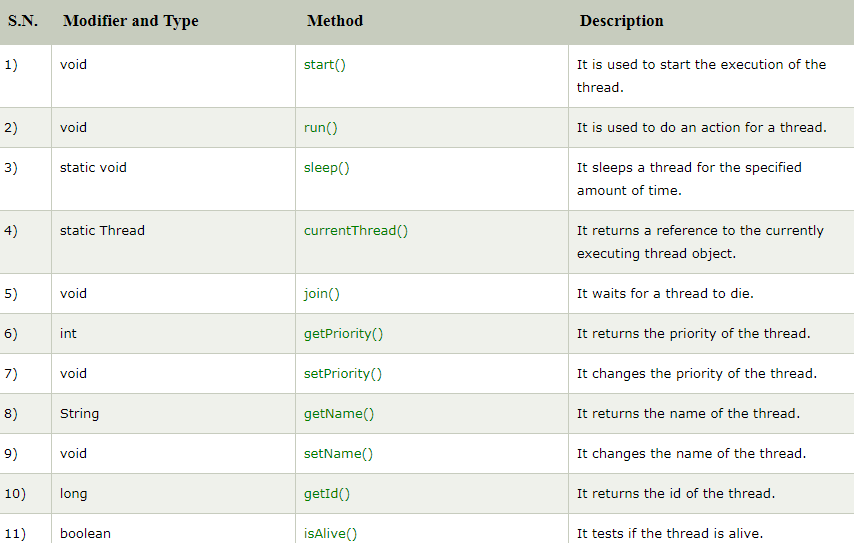
Task: Click 'void' in the run() row
Action: pos(74,128)
